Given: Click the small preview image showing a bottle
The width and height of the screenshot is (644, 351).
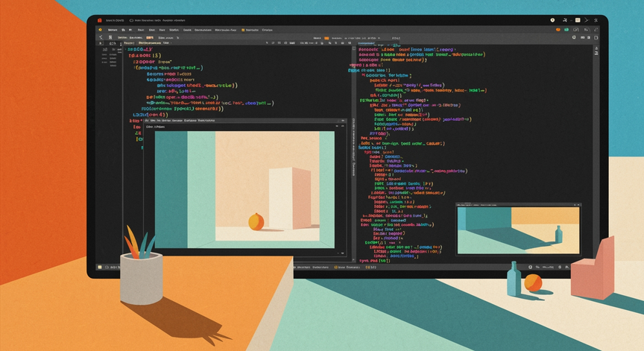Looking at the screenshot, I should 518,230.
